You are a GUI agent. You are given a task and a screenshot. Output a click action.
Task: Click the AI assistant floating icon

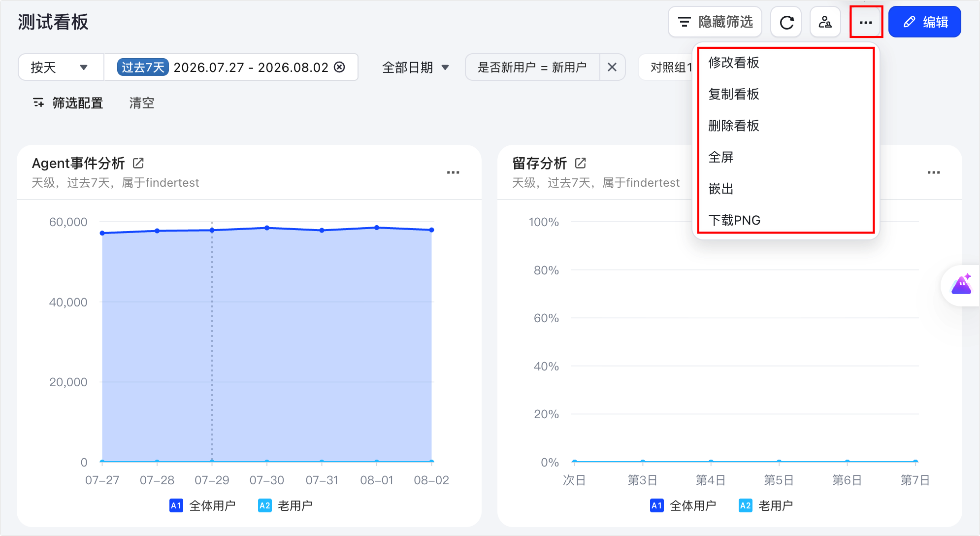coord(961,285)
